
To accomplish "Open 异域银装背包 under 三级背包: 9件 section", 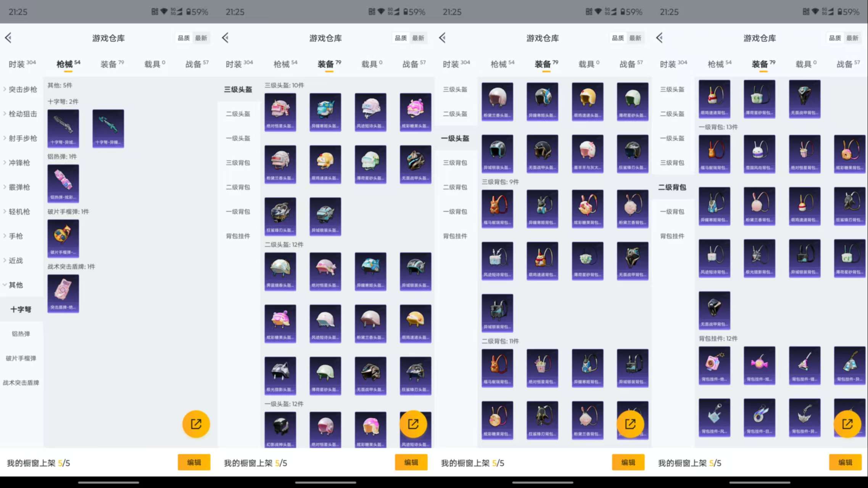I will click(497, 312).
